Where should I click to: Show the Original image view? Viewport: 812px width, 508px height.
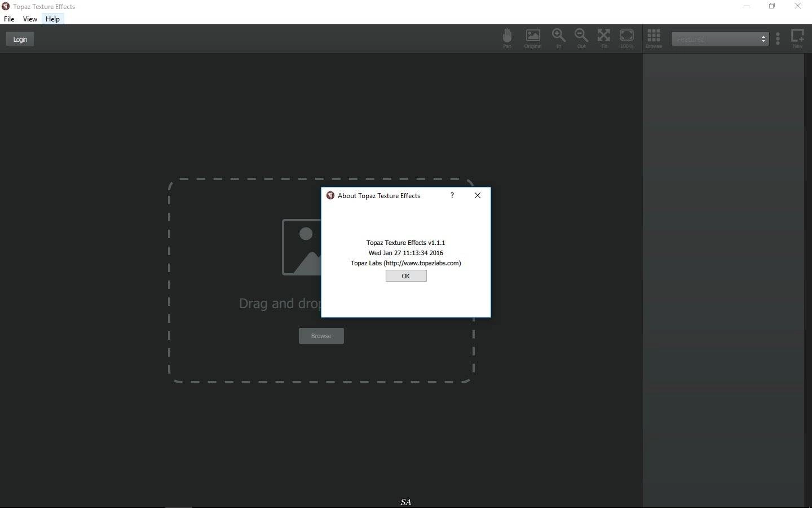533,38
